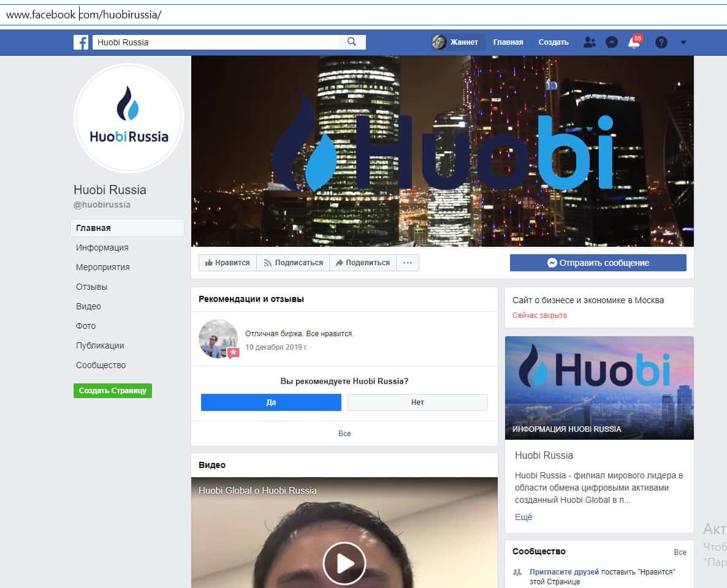Open notifications bell with 55 badge
Image resolution: width=727 pixels, height=588 pixels.
634,42
